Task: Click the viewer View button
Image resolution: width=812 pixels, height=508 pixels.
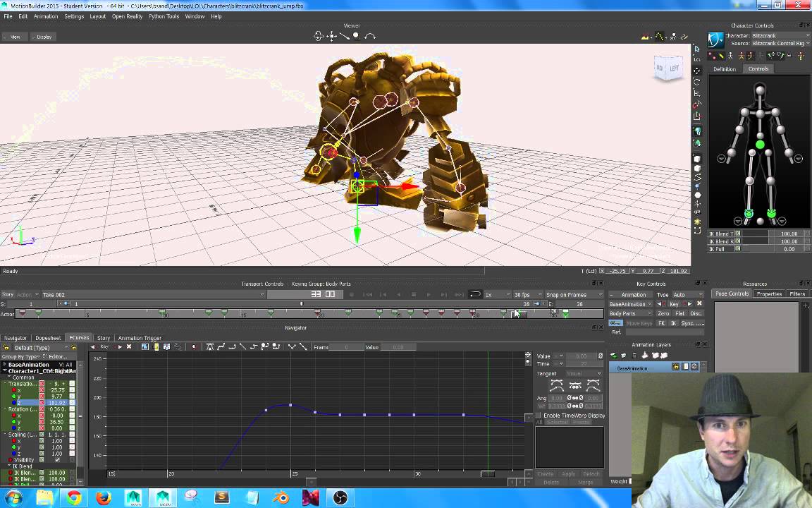Action: 14,37
